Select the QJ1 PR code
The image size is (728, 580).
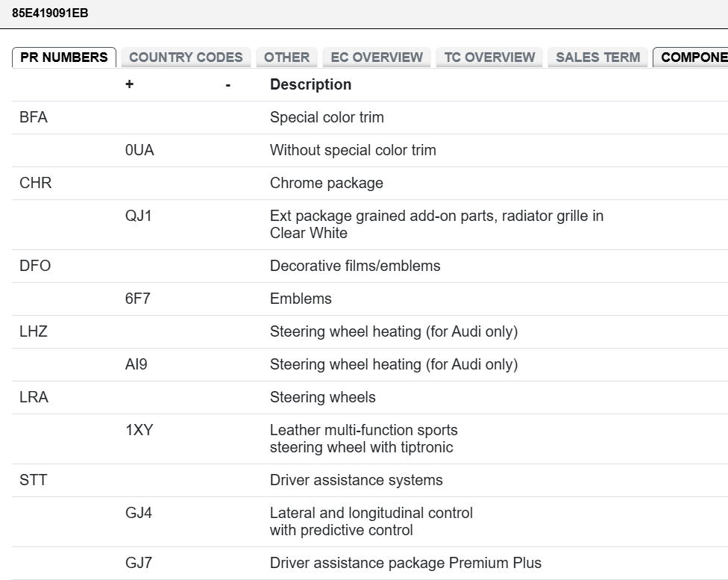(138, 216)
